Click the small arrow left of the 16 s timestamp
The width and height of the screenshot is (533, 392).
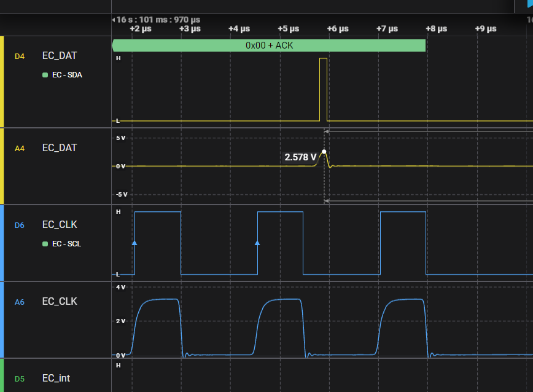[114, 20]
